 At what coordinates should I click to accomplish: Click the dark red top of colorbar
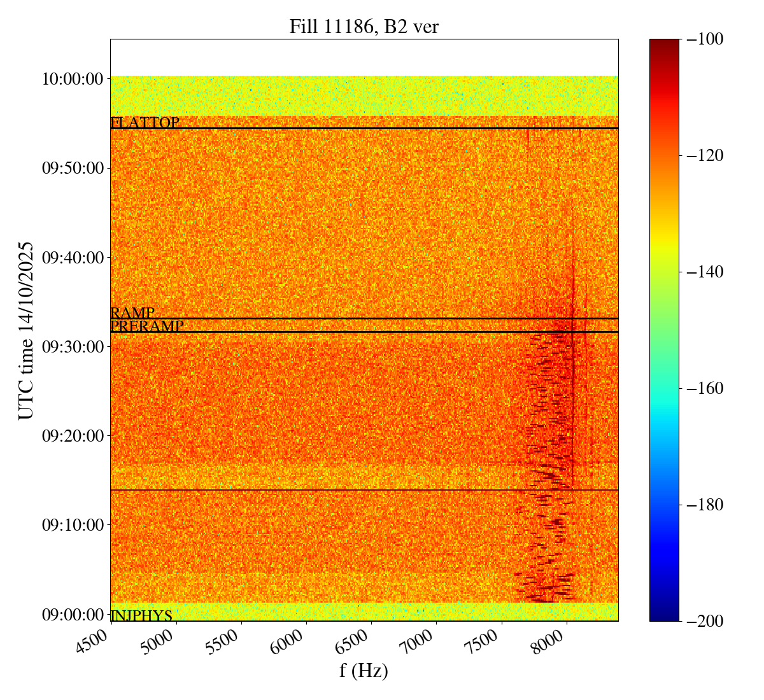click(x=664, y=43)
